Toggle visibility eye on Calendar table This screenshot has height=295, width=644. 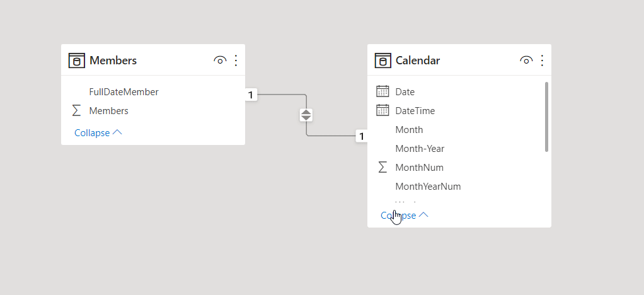[x=526, y=61]
